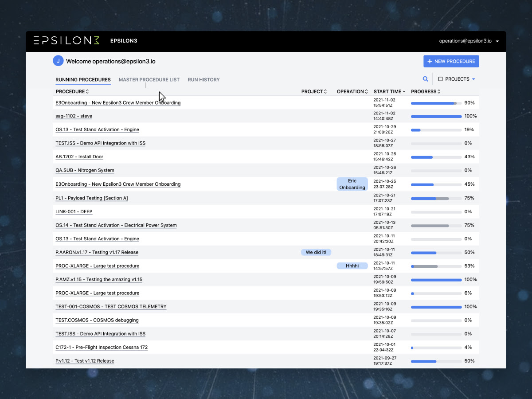Click the Epsilon3 logo
Viewport: 532px width, 399px height.
[66, 41]
